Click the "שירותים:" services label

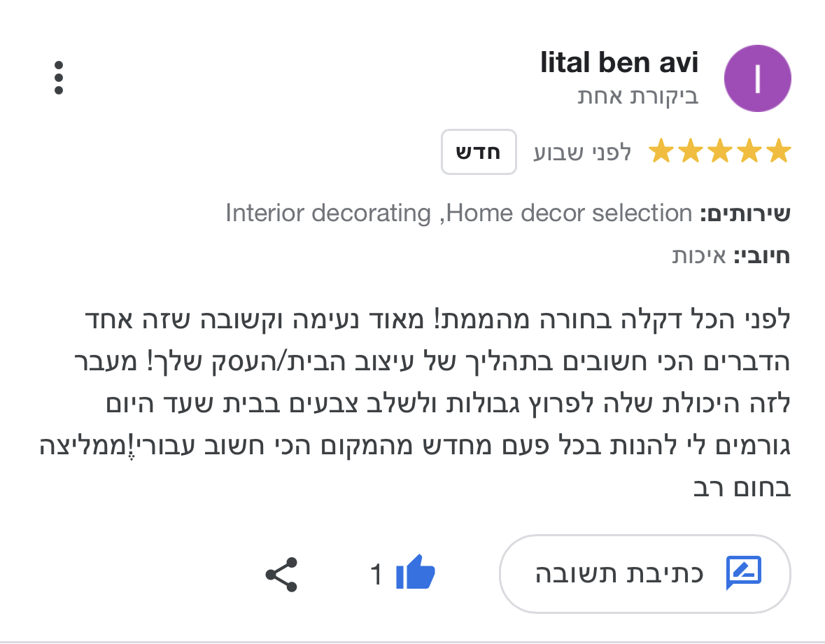click(745, 213)
